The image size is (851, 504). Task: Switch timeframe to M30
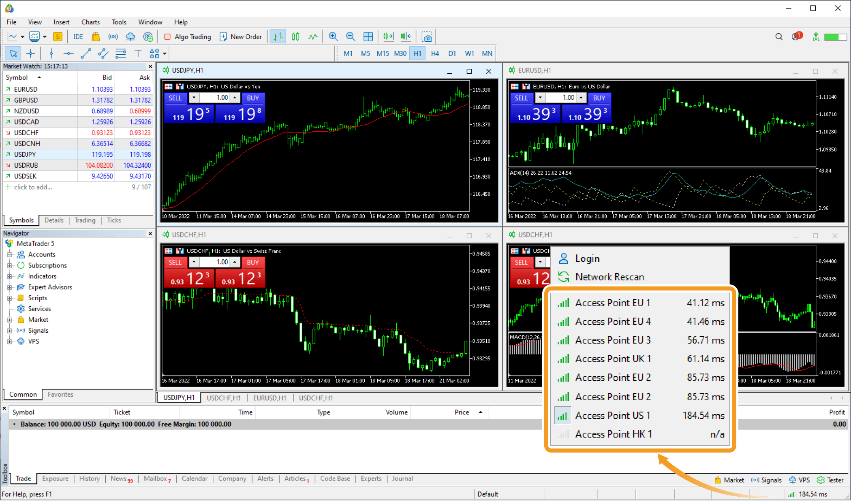[400, 53]
